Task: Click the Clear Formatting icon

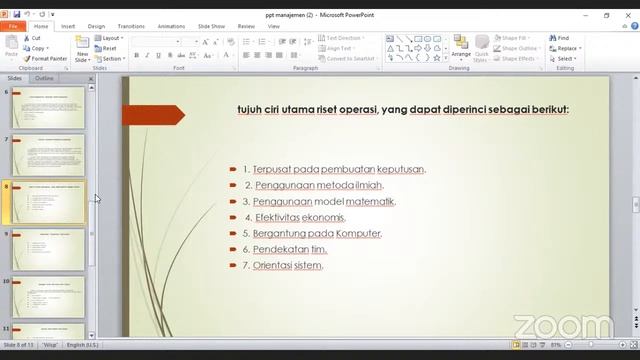Action: [x=231, y=42]
